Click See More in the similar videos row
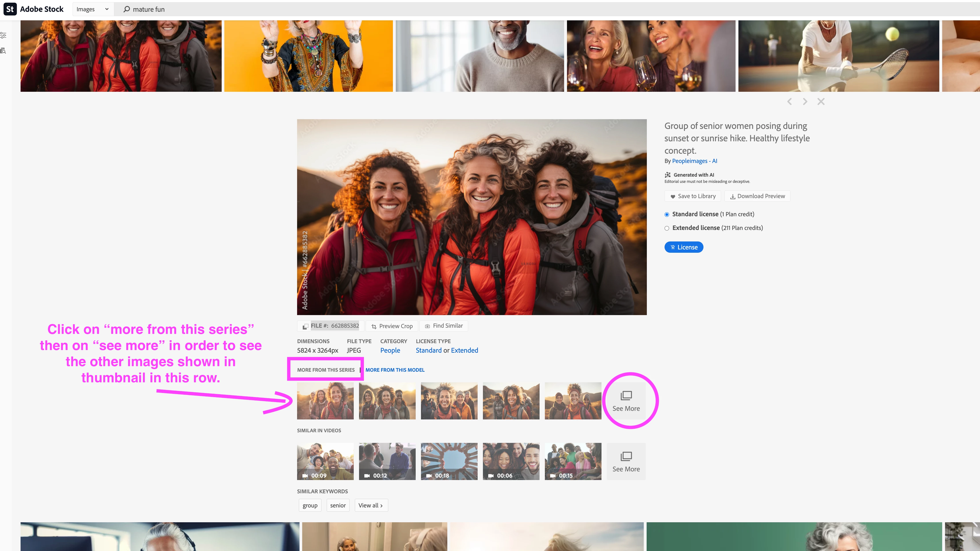Viewport: 980px width, 551px height. [x=626, y=461]
